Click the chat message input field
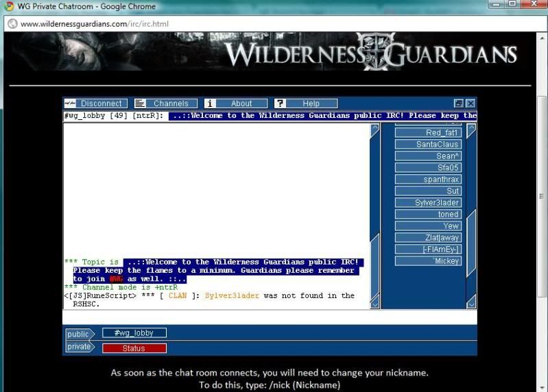This screenshot has height=392, width=548. [x=270, y=317]
